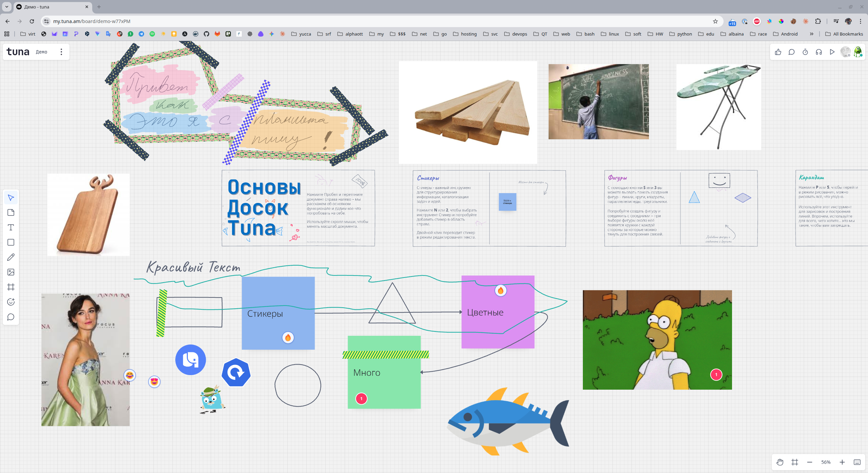
Task: Expand the hidden bookmarks chevron
Action: (811, 34)
